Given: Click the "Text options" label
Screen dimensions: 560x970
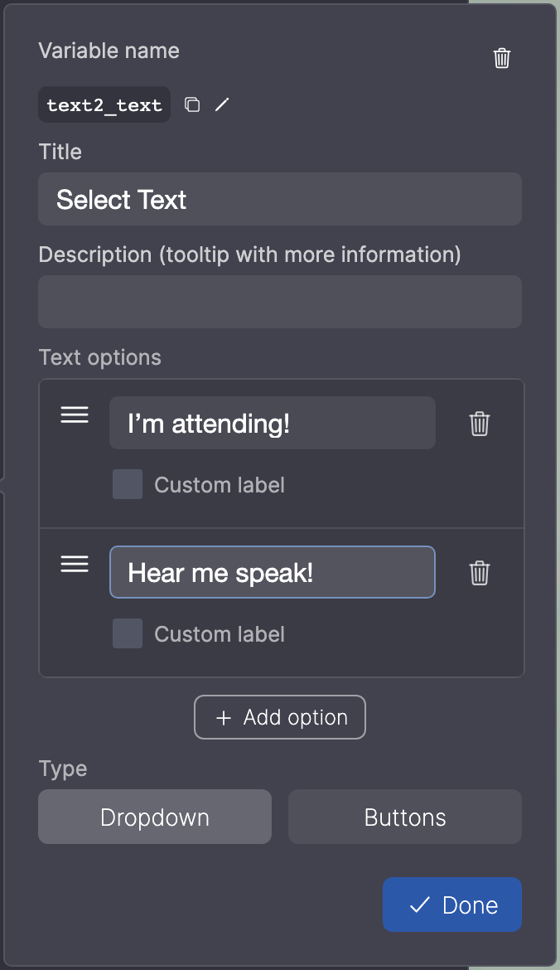Looking at the screenshot, I should coord(100,357).
